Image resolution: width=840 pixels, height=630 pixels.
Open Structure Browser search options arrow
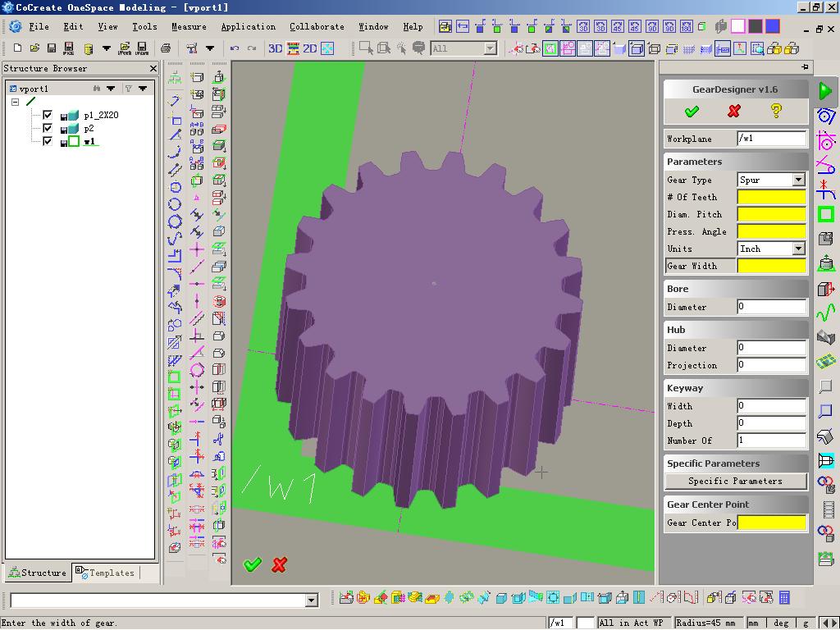(111, 89)
